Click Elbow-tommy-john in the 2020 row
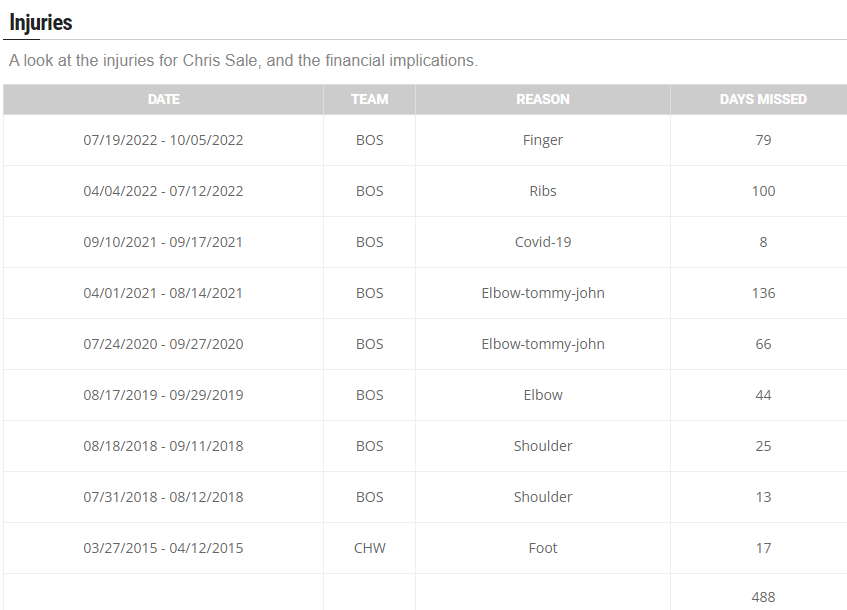847x610 pixels. [543, 344]
